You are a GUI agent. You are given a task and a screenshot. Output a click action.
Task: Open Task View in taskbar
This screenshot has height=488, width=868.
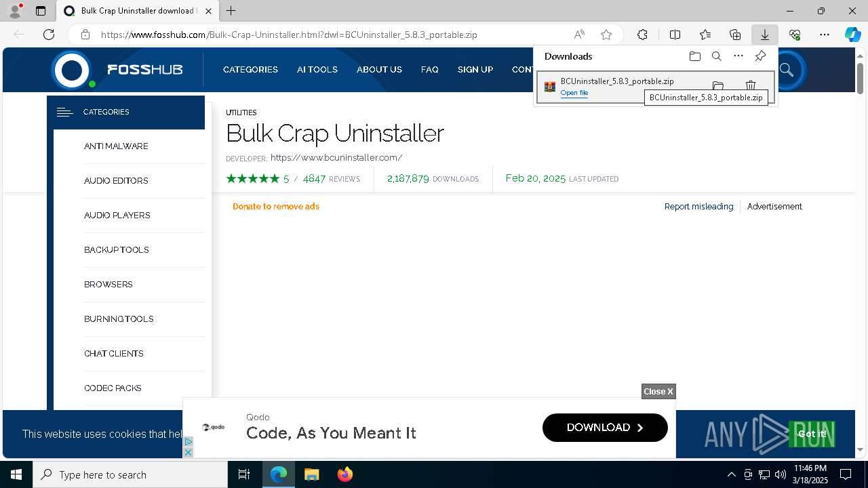tap(244, 474)
